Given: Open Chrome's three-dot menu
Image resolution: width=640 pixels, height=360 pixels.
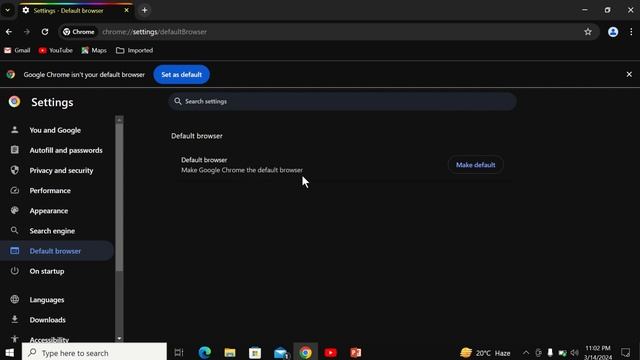Looking at the screenshot, I should pos(631,32).
